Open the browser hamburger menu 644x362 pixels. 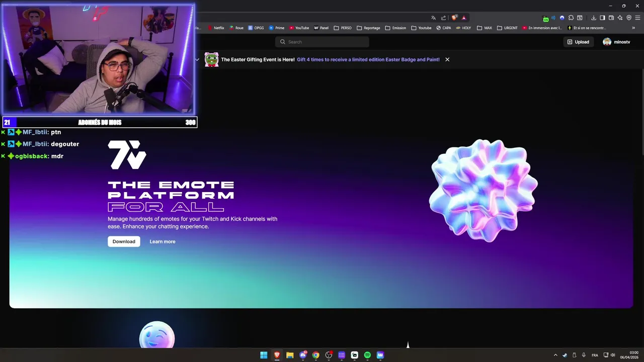click(x=637, y=18)
